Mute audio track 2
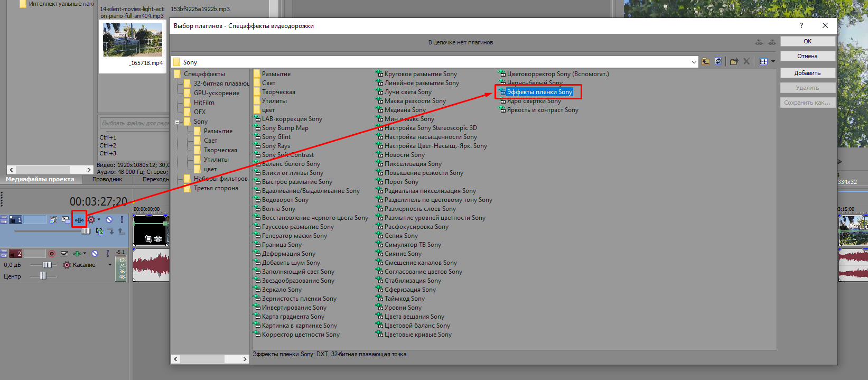The image size is (868, 380). pos(95,254)
